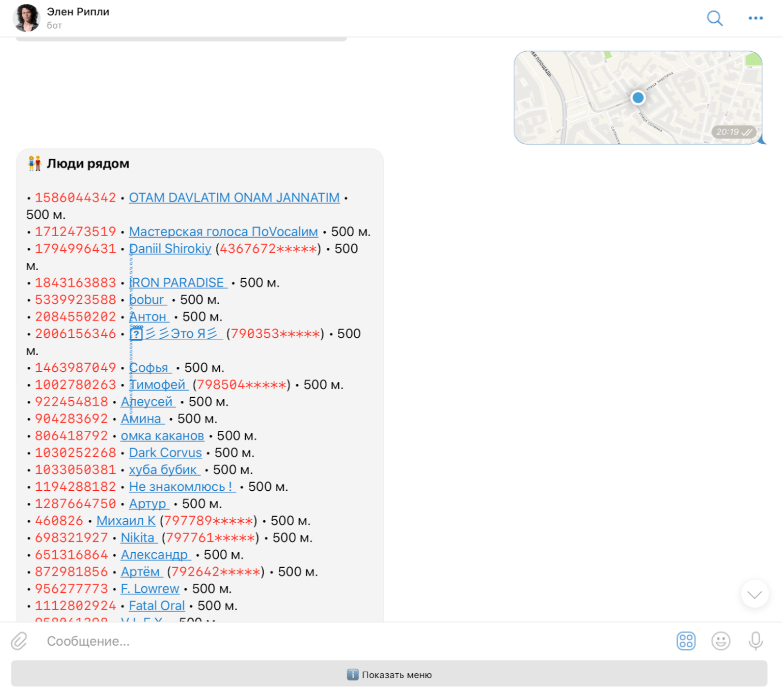Open search in chat header
The width and height of the screenshot is (784, 695).
[x=714, y=18]
